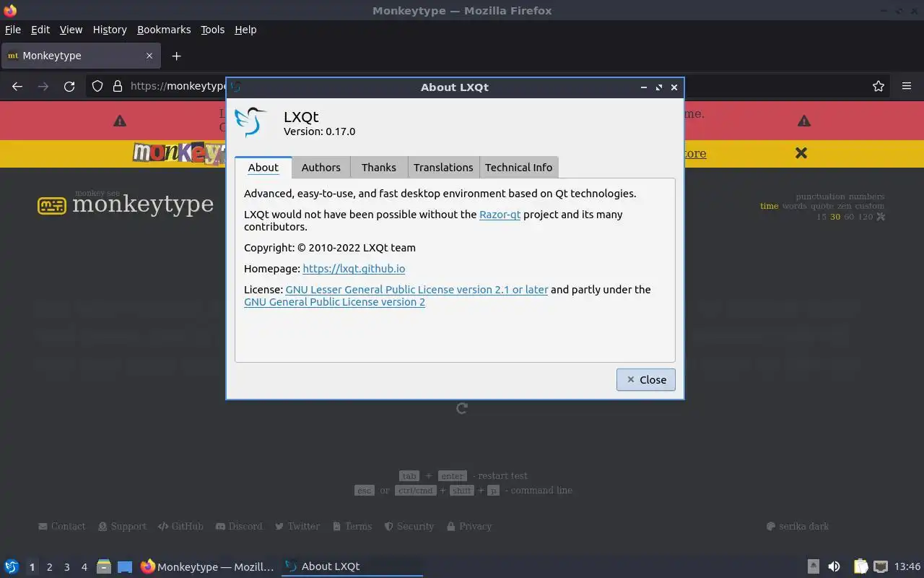
Task: Open the clipboard manager tray icon
Action: (860, 566)
